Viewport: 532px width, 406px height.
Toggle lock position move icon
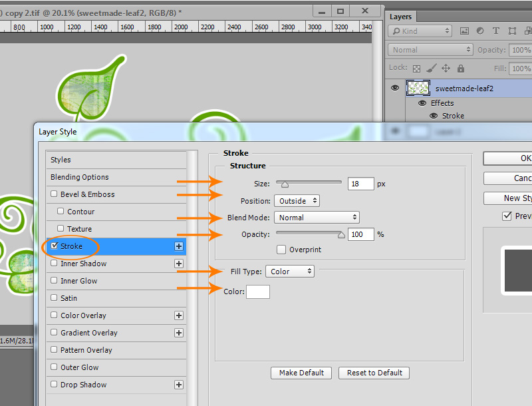(x=446, y=69)
